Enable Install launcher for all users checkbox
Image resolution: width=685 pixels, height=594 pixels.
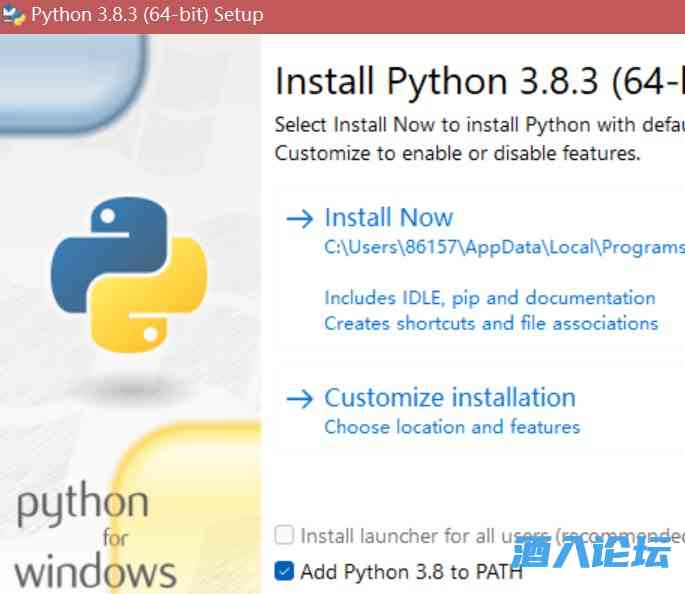pyautogui.click(x=284, y=535)
